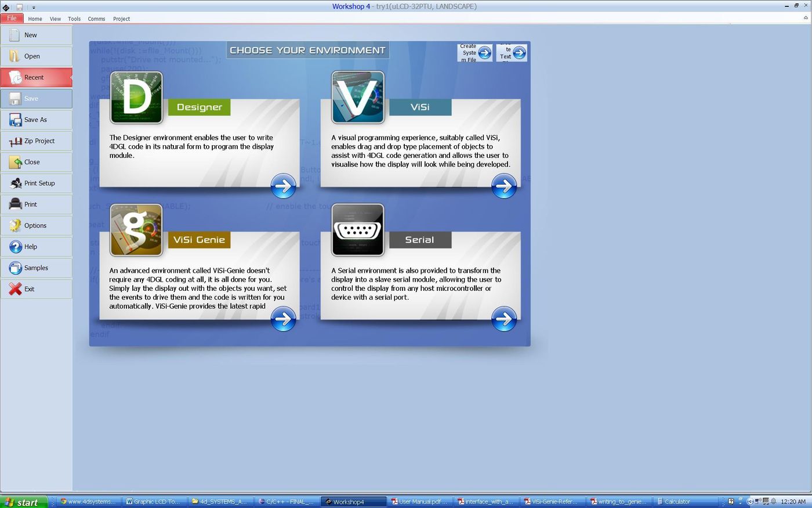Click the ViSi Genie g icon
Screen dimensions: 812x508
136,230
